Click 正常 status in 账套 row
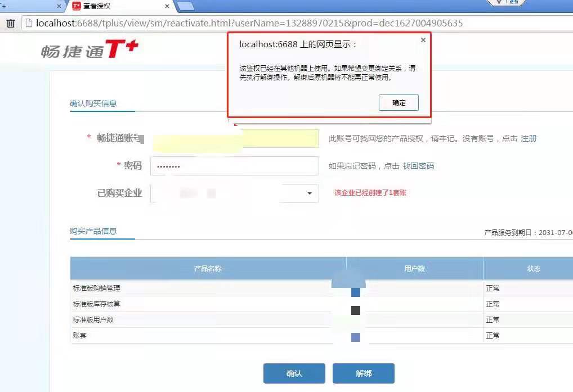The image size is (573, 392). click(x=493, y=335)
